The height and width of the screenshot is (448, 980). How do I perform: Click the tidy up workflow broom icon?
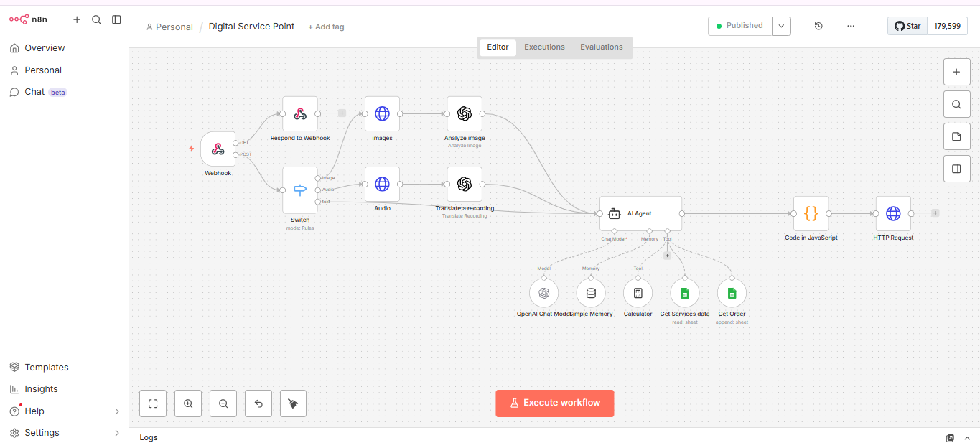point(293,403)
